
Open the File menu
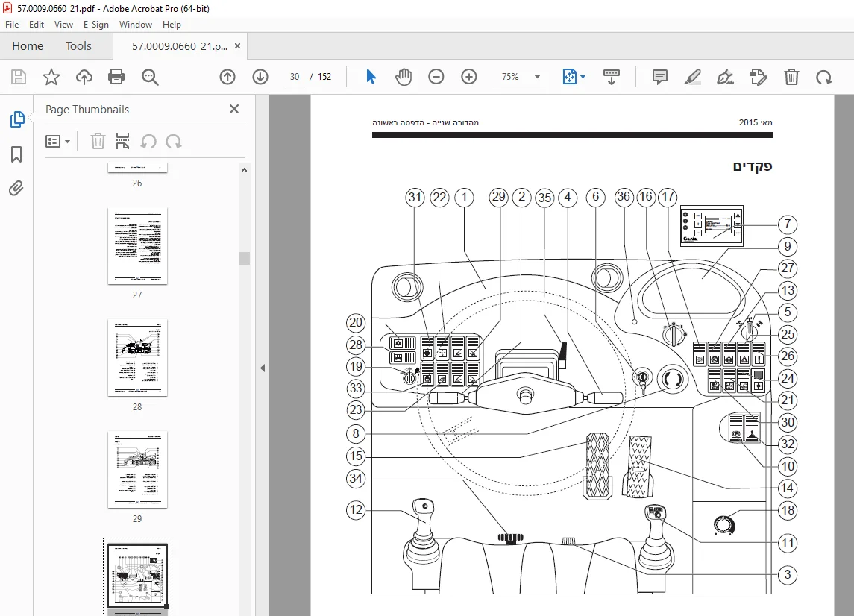[x=12, y=25]
